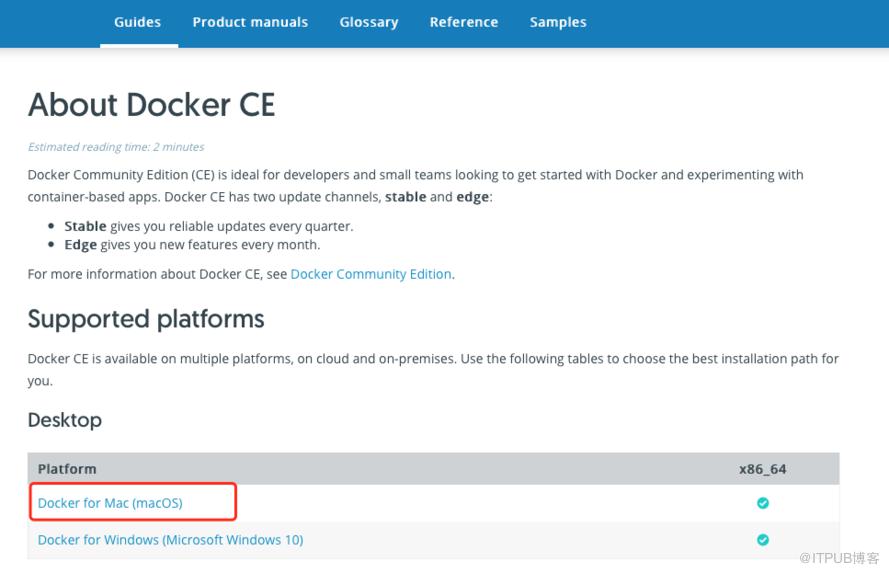
Task: Select the Reference tab
Action: (464, 22)
